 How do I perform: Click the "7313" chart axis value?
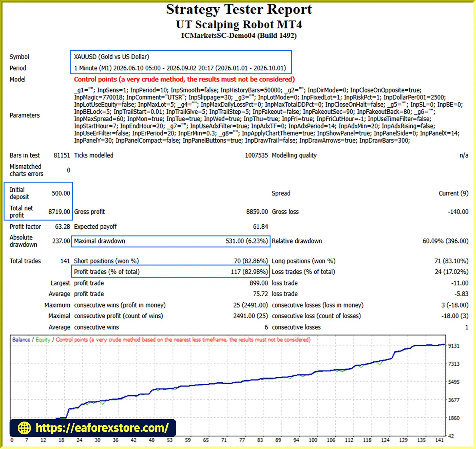[x=454, y=364]
